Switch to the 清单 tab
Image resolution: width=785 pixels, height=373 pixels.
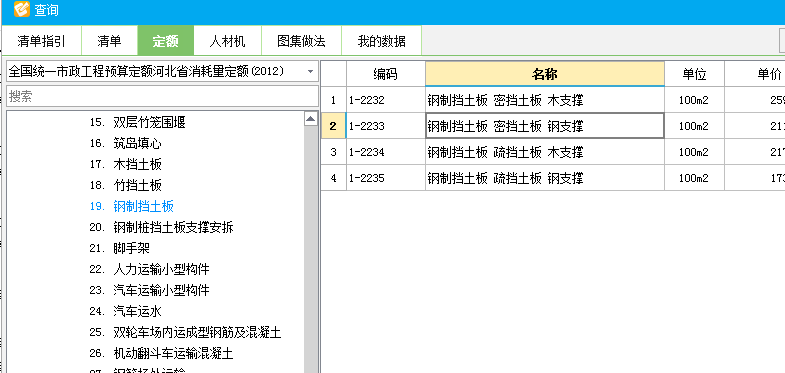(109, 41)
